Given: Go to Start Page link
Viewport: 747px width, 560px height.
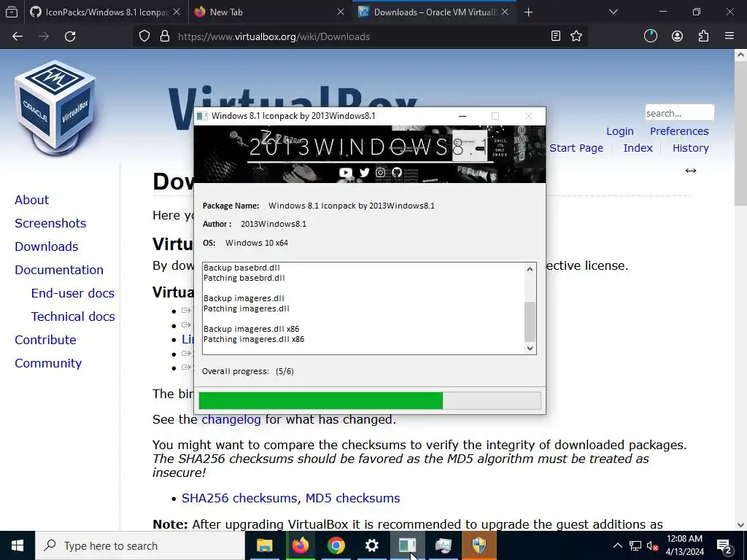Looking at the screenshot, I should tap(576, 148).
